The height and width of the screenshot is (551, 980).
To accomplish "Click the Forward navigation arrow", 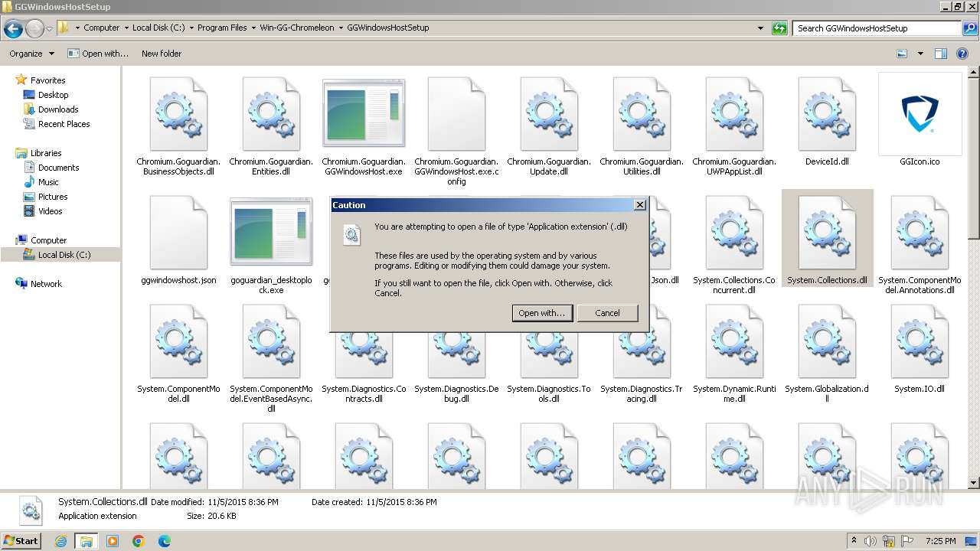I will (x=34, y=29).
